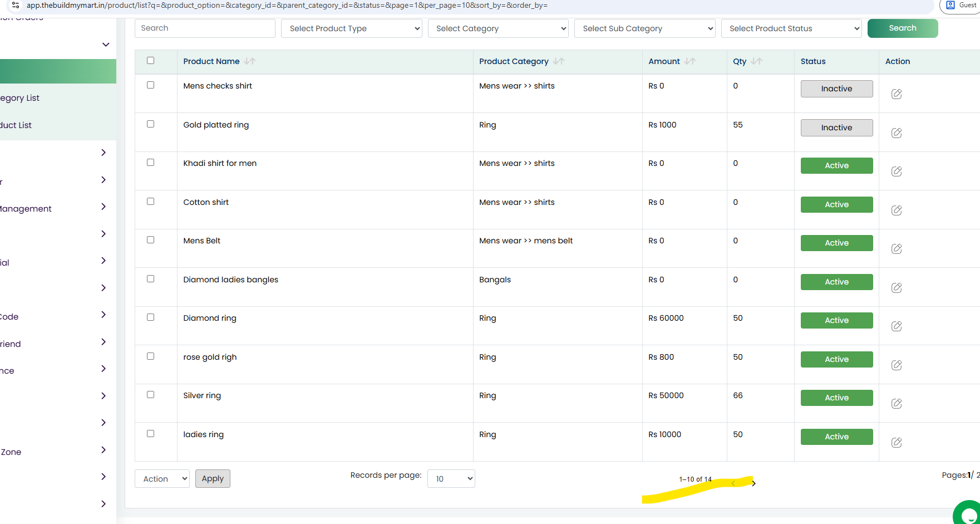Select the ladies ring checkbox
Viewport: 980px width, 524px height.
coord(150,434)
